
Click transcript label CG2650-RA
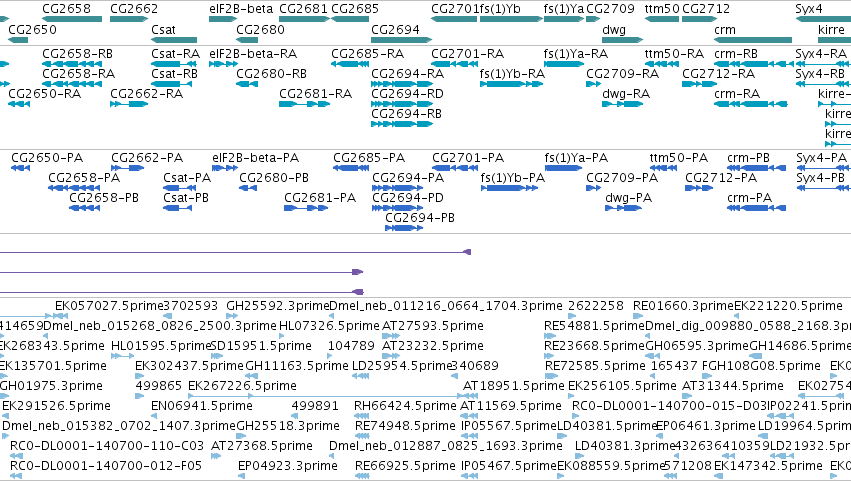tap(45, 94)
